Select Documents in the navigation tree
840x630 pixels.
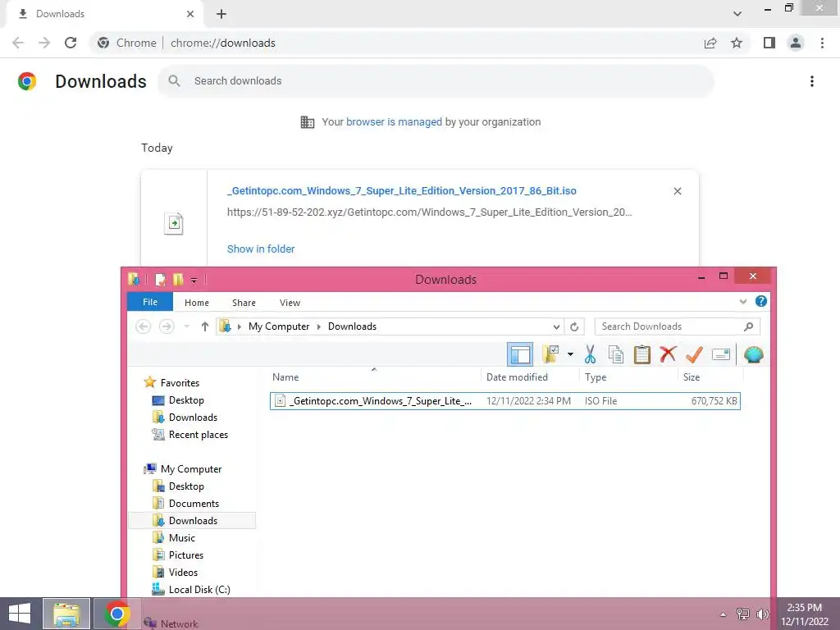click(x=194, y=504)
